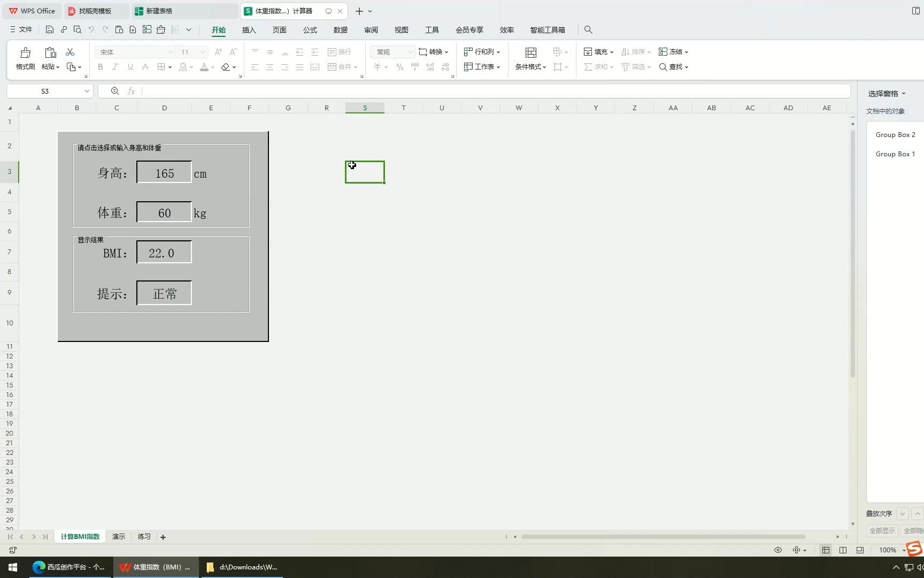Image resolution: width=924 pixels, height=578 pixels.
Task: Expand the Name Box S3 dropdown arrow
Action: pos(87,91)
